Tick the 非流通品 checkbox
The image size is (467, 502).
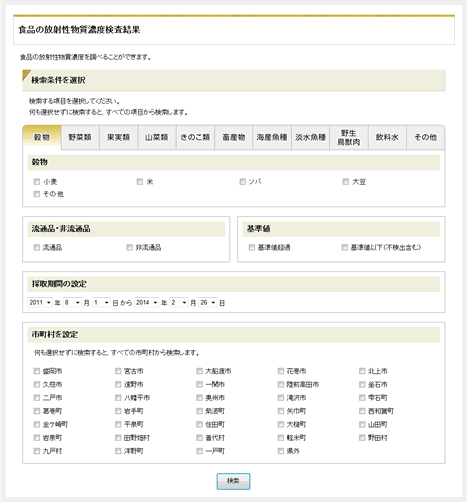tap(129, 247)
